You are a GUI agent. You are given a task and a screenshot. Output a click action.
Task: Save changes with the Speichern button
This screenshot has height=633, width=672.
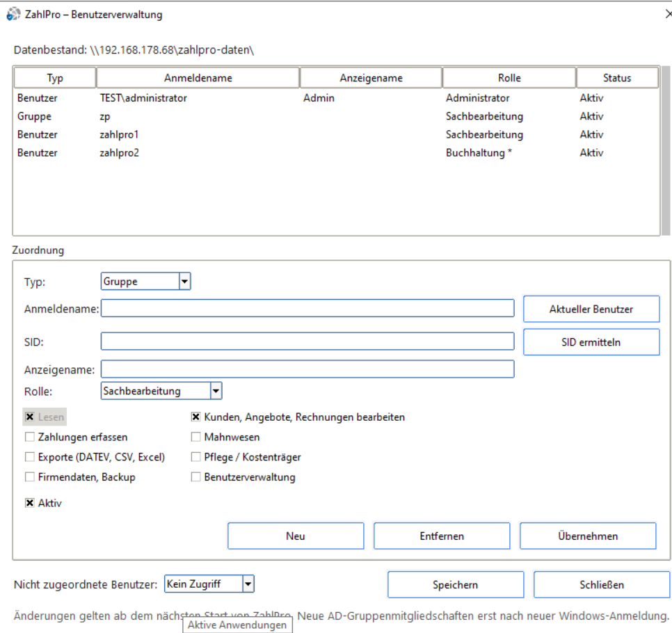click(x=455, y=584)
